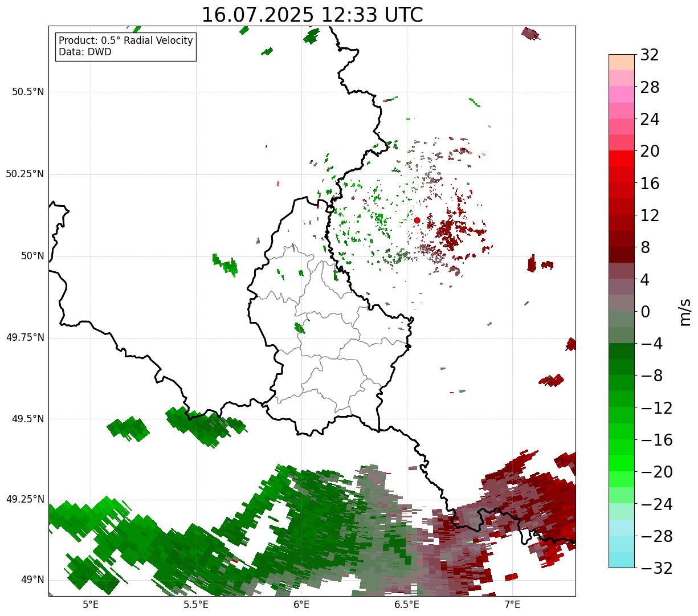698x616 pixels.
Task: Click the 5°E longitude label
Action: point(91,605)
